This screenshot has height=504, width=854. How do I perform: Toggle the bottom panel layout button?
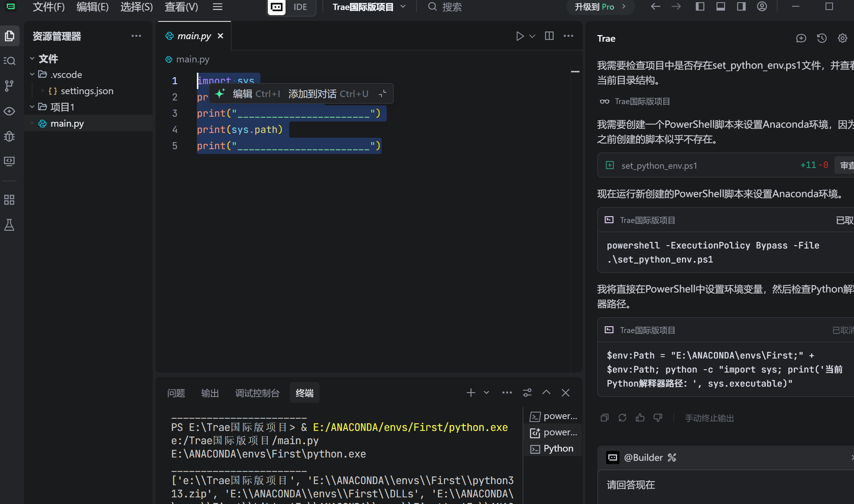click(721, 7)
